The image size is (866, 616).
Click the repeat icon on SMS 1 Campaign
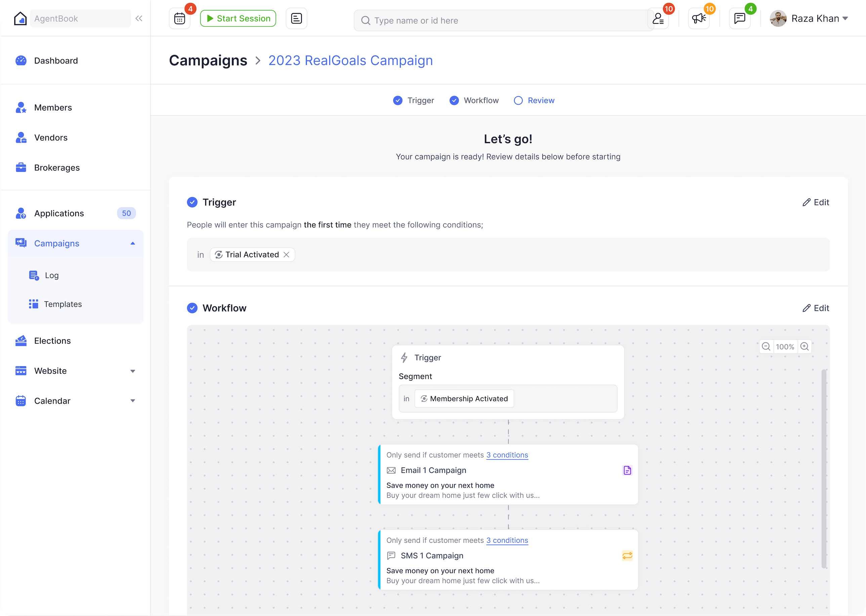click(627, 556)
